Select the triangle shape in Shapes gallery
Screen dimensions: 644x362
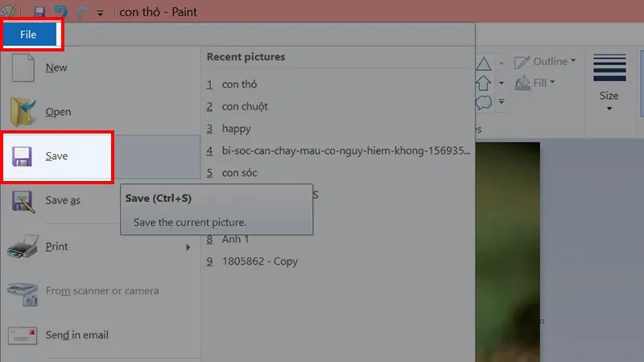(485, 64)
